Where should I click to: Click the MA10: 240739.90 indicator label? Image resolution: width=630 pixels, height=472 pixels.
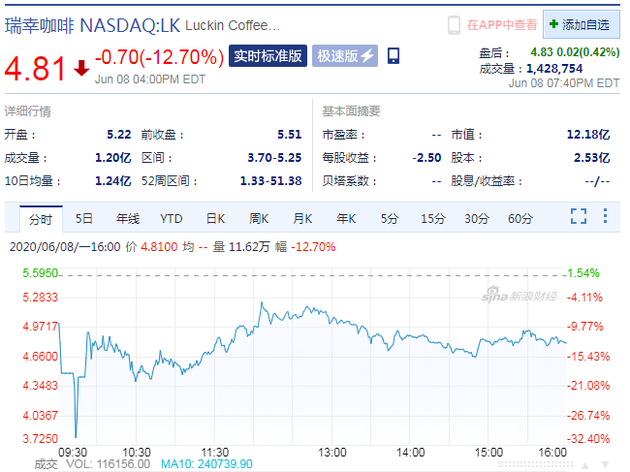pyautogui.click(x=207, y=464)
